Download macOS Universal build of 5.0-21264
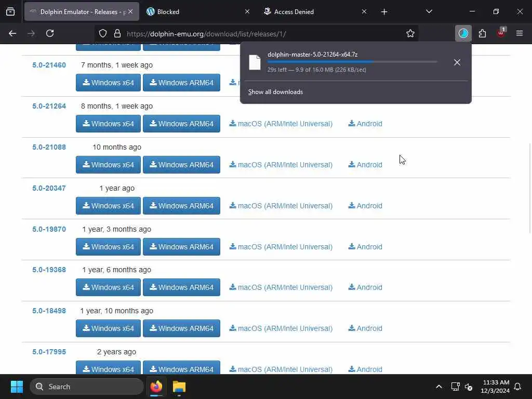The image size is (532, 399). (281, 124)
